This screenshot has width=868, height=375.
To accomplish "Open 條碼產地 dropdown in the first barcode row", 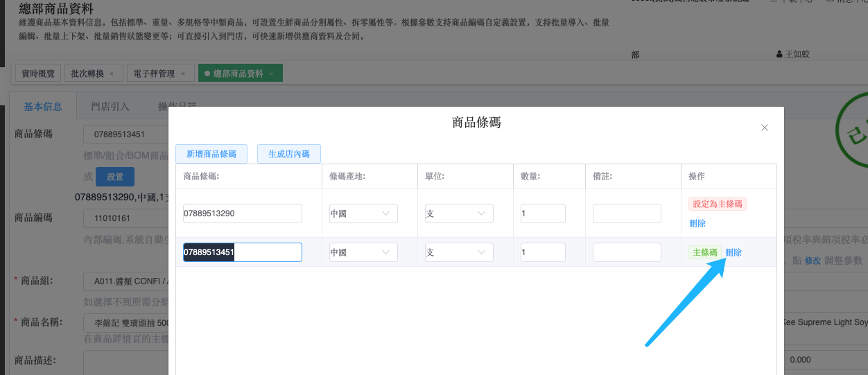I will [363, 213].
